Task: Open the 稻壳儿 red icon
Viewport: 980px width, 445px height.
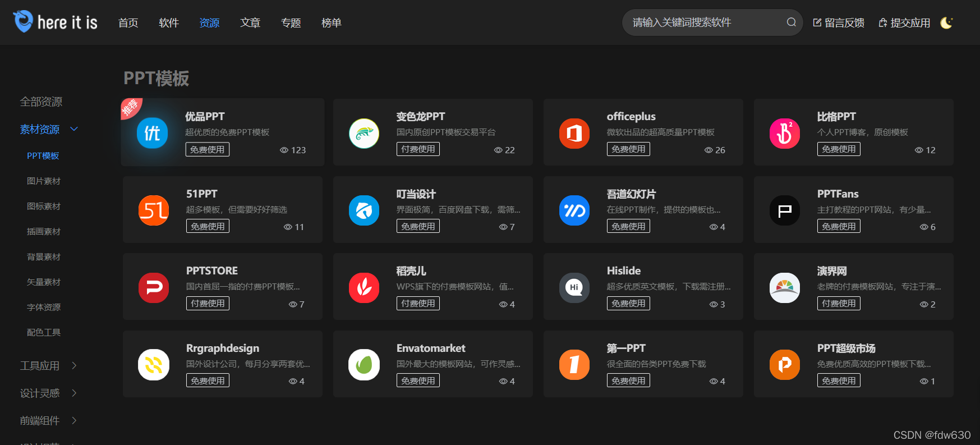Action: (364, 288)
